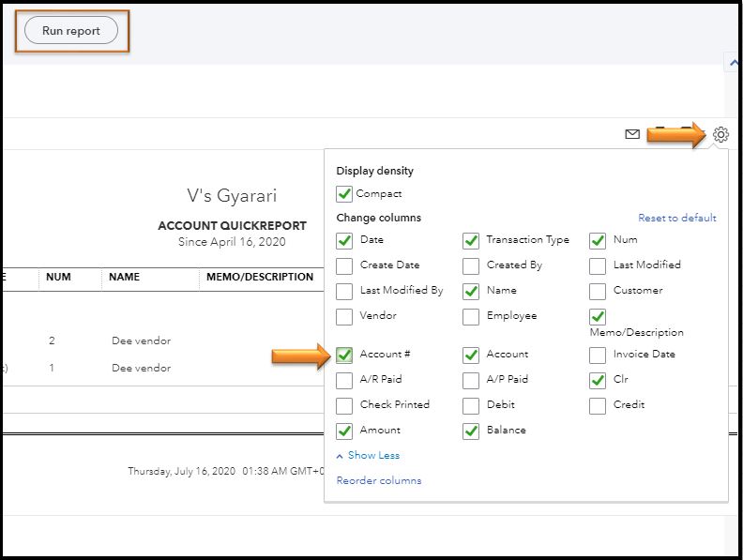This screenshot has height=560, width=743.
Task: Uncheck the Transaction Type column
Action: click(x=471, y=240)
